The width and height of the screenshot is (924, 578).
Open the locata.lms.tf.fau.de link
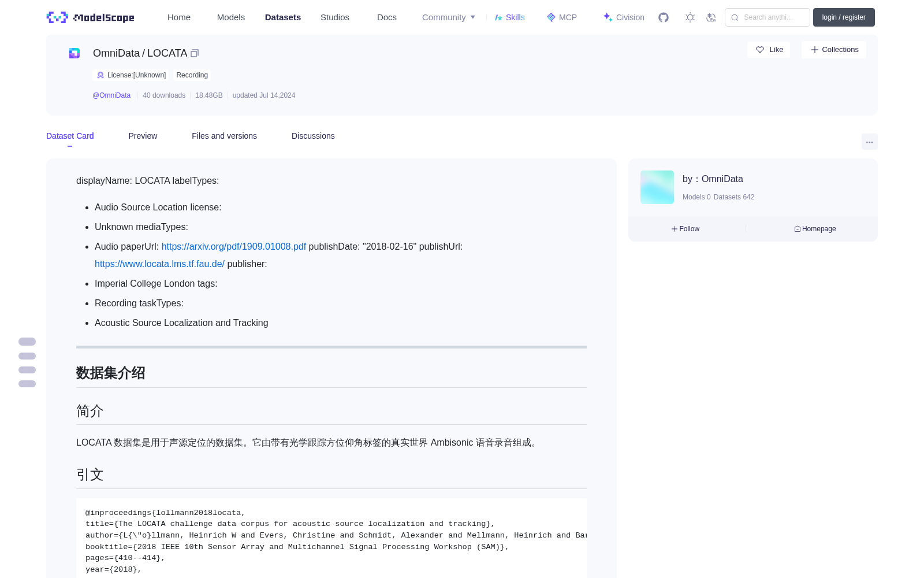point(159,264)
